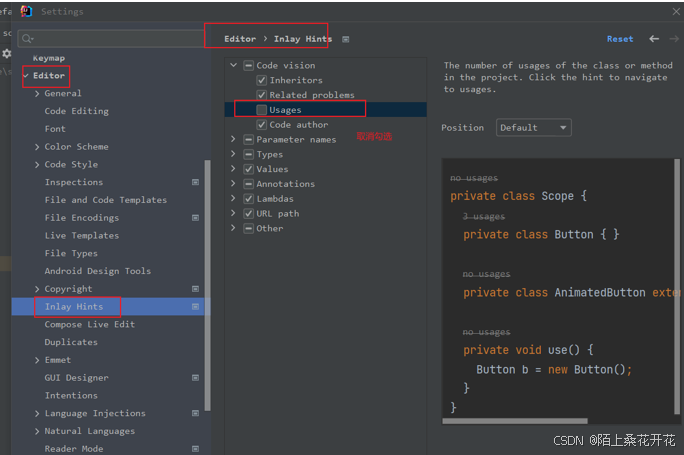Click project-level icon on Inlay Hints row
684x455 pixels.
[195, 307]
